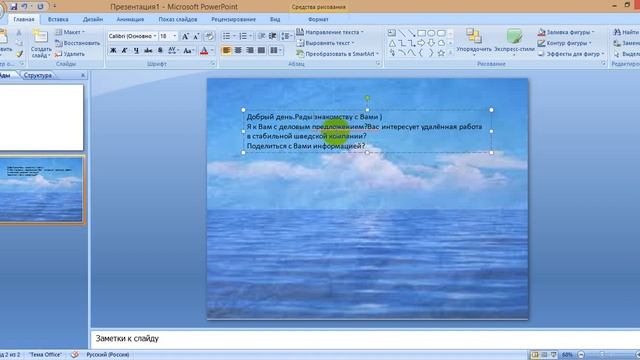Viewport: 640px width, 360px height.
Task: Toggle strikethrough formatting
Action: click(x=148, y=51)
